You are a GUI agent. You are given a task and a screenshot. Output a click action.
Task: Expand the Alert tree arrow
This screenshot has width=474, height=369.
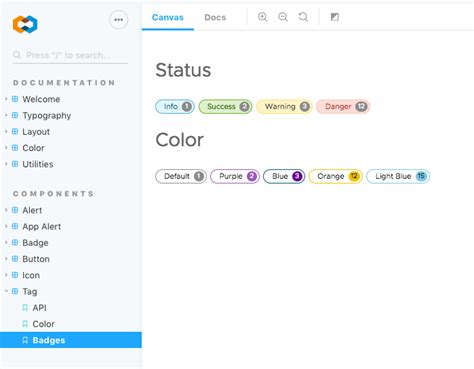coord(6,210)
